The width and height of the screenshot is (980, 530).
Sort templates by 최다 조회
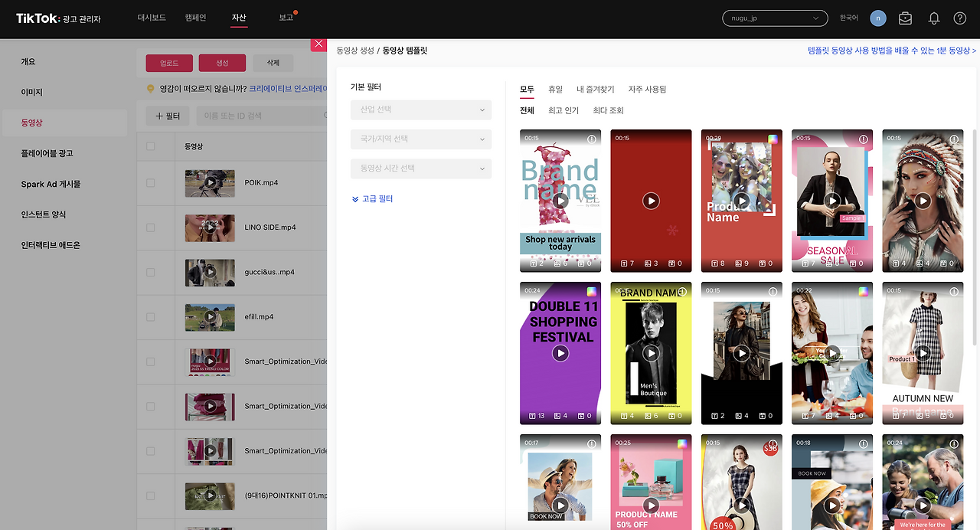609,111
